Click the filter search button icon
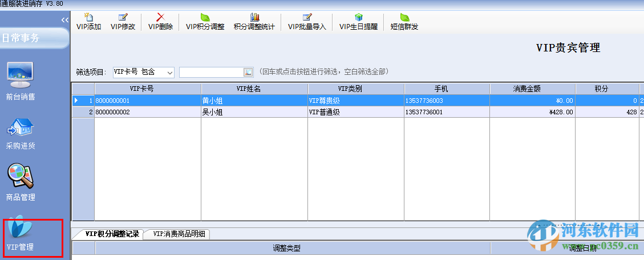 (x=249, y=73)
